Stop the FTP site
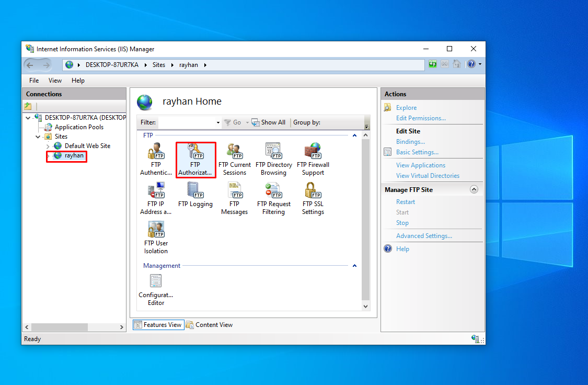The height and width of the screenshot is (385, 588). coord(402,223)
